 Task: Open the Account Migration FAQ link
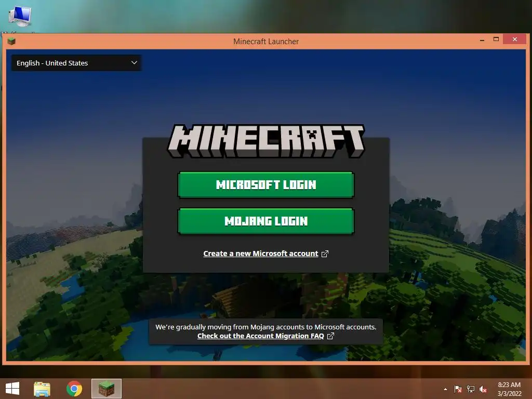261,336
